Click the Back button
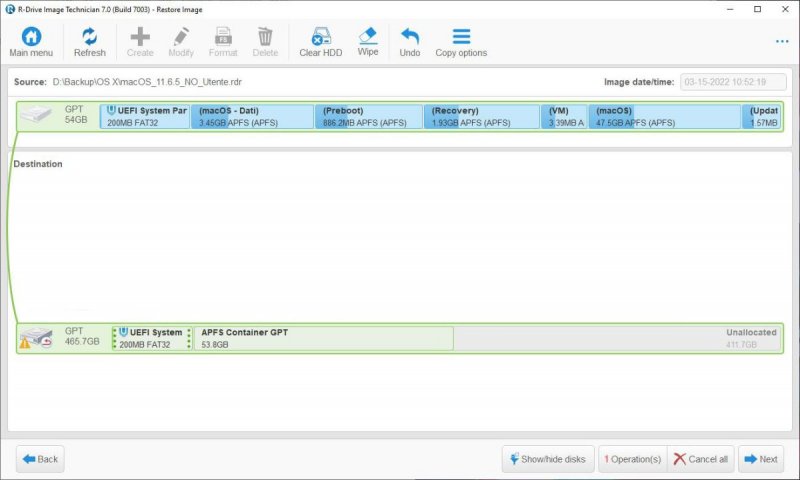 40,459
